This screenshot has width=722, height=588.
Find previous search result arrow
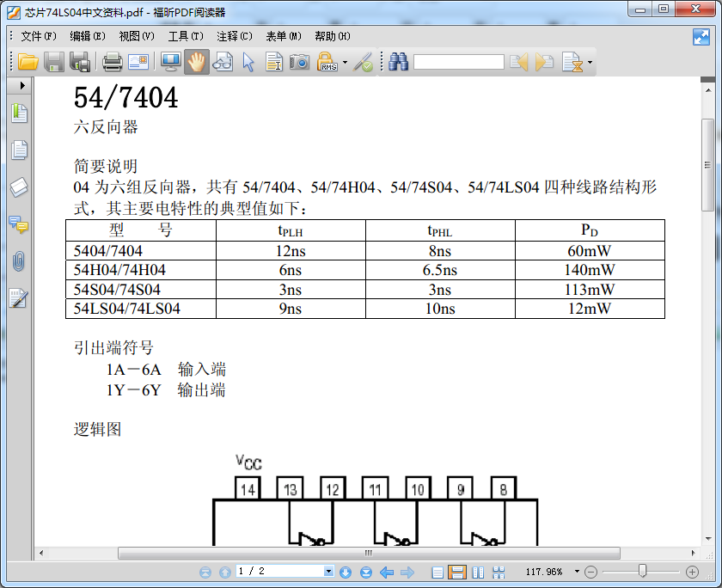click(518, 62)
